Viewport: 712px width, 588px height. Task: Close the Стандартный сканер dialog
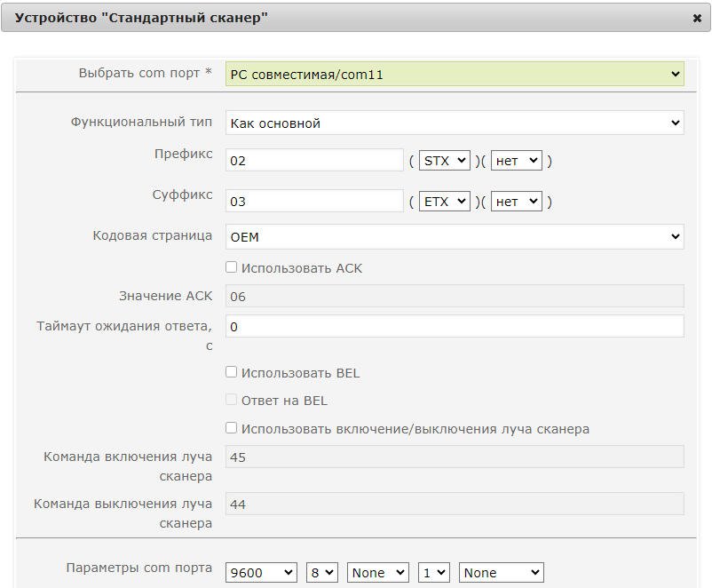(697, 18)
